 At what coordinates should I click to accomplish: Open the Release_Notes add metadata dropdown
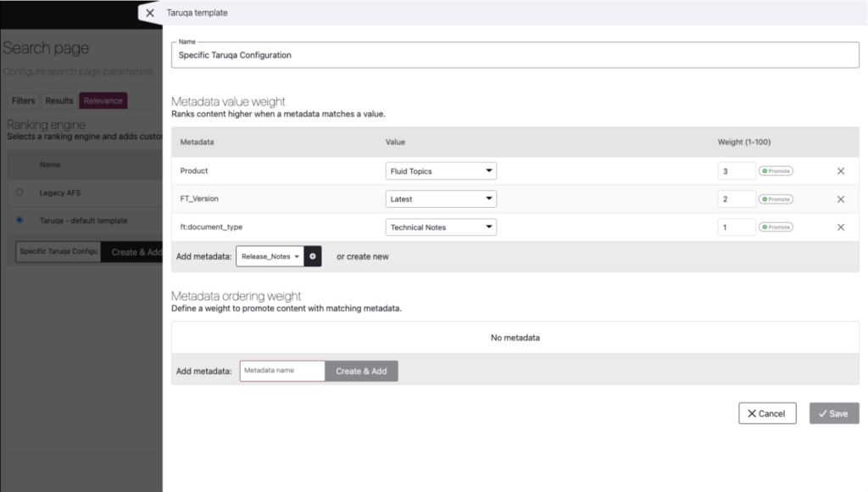point(270,256)
